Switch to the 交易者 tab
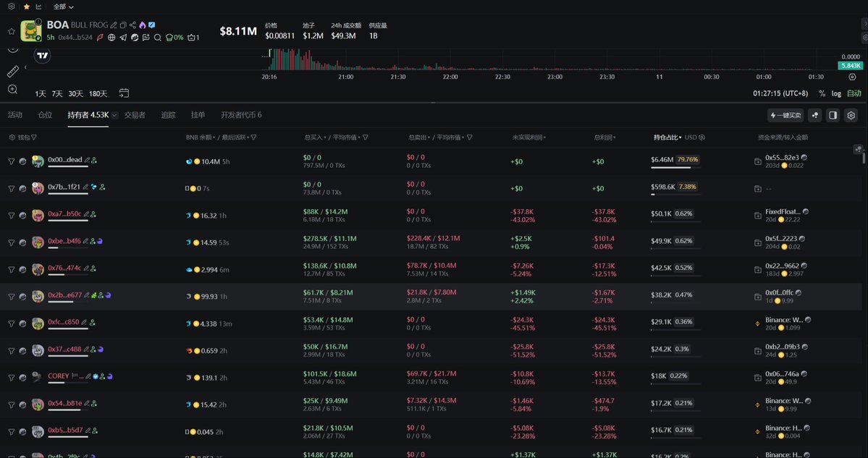The height and width of the screenshot is (458, 868). pos(135,115)
